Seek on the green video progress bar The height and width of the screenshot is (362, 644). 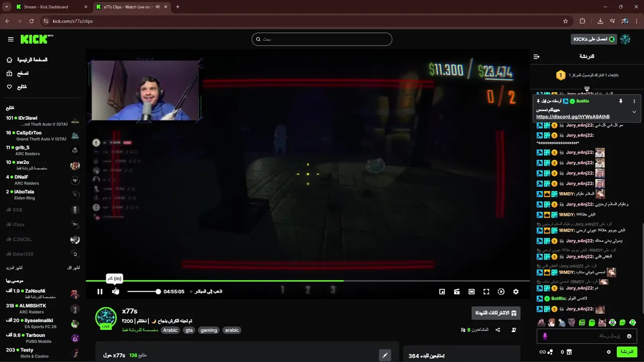307,281
